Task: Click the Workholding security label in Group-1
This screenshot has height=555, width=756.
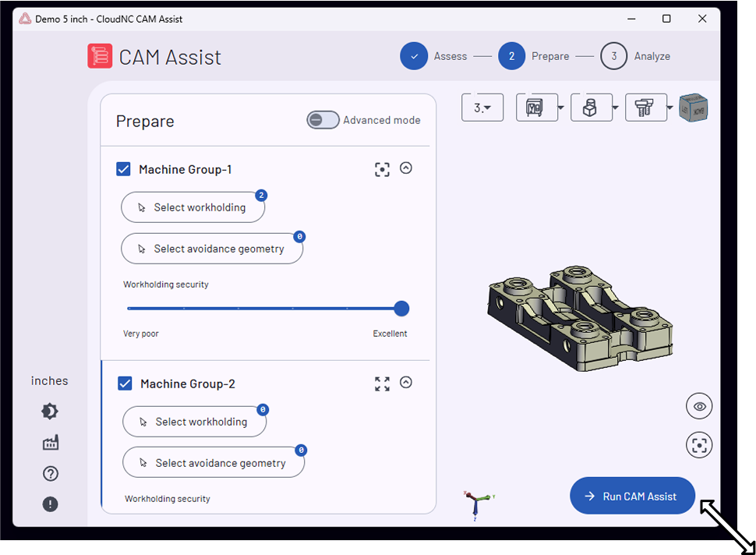Action: coord(166,285)
